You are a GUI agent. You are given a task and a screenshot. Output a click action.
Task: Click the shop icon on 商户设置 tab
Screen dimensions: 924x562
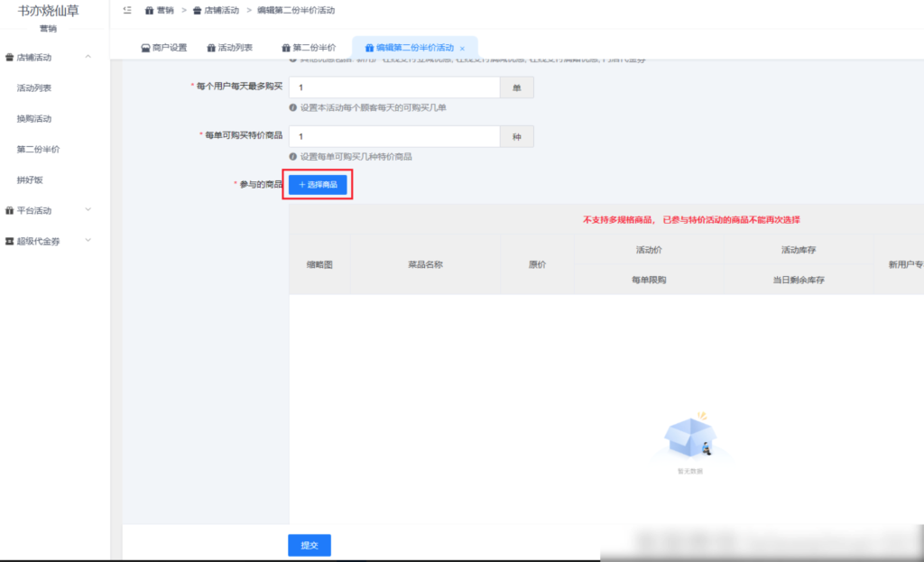click(145, 48)
